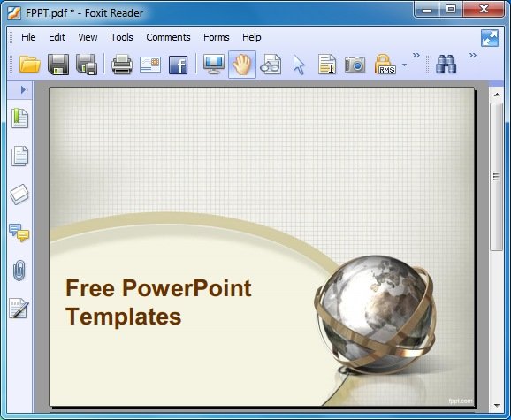
Task: Print the document using printer icon
Action: tap(122, 65)
